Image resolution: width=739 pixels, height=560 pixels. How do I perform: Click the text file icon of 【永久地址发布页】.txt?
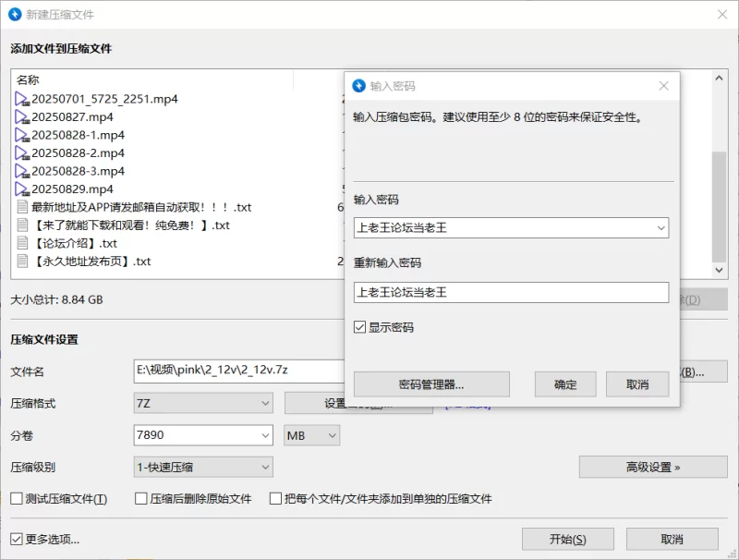22,262
